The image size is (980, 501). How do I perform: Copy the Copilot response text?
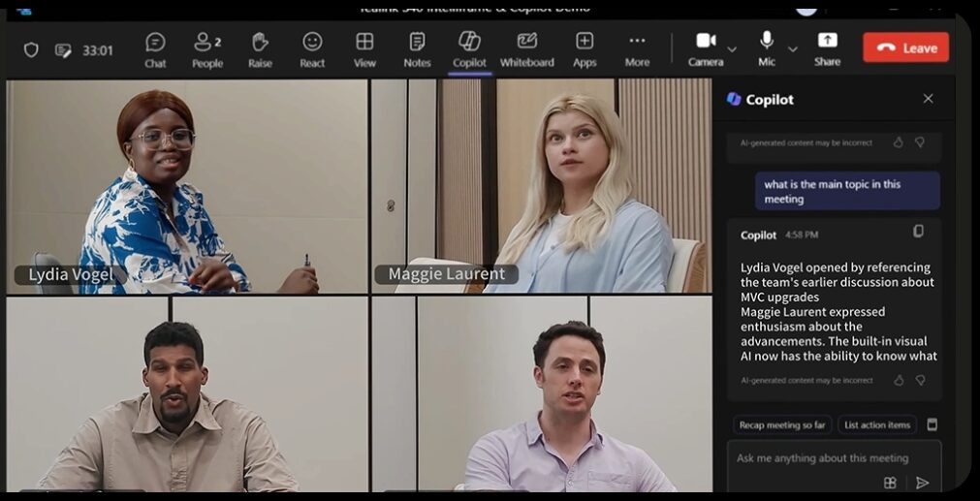(918, 232)
